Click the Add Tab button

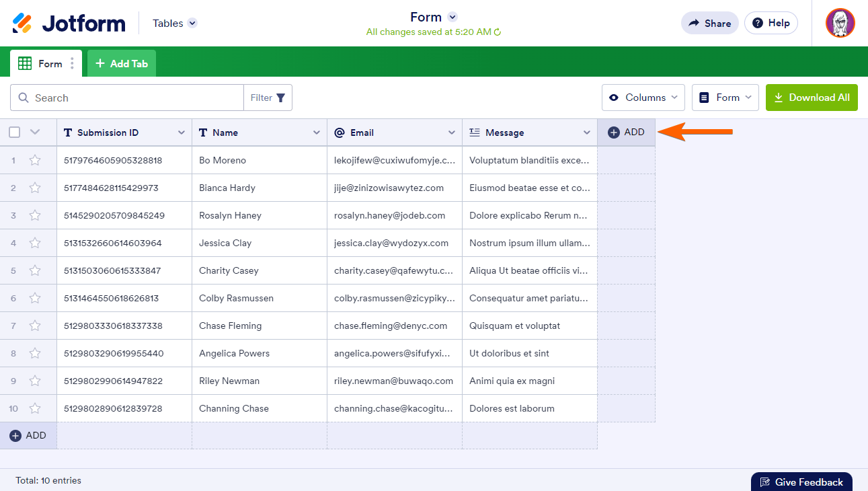[122, 64]
